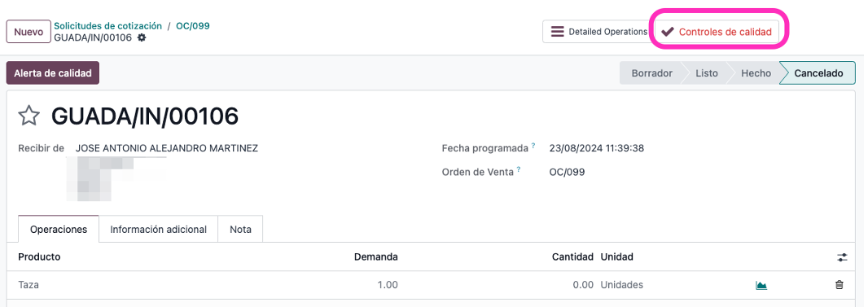Click the Unidades cell
This screenshot has width=868, height=307.
pos(621,286)
